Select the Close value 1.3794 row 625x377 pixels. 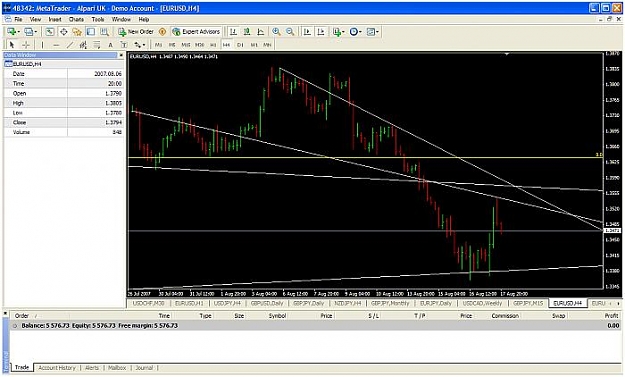pyautogui.click(x=64, y=122)
